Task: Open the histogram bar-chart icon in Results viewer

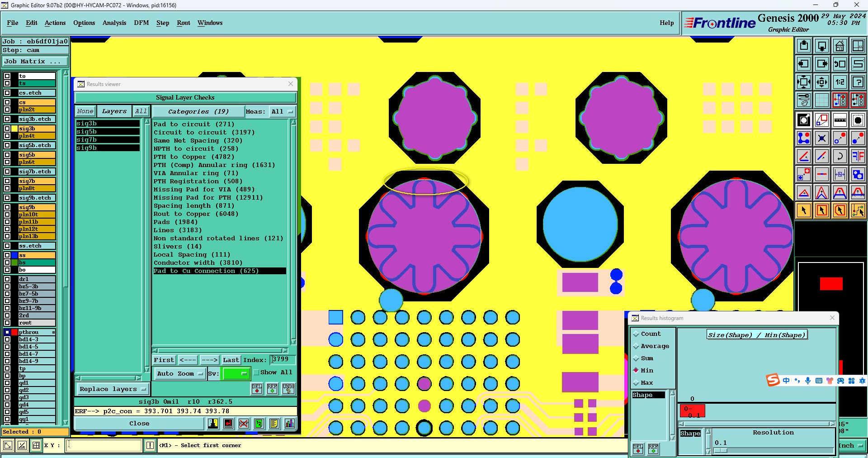Action: pos(290,424)
